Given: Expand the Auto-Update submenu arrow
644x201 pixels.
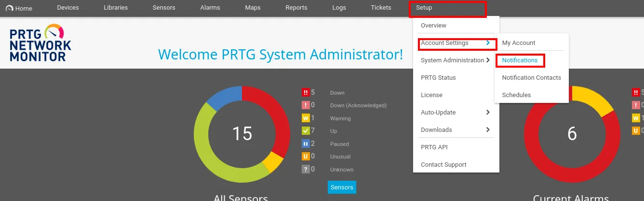Looking at the screenshot, I should (488, 112).
